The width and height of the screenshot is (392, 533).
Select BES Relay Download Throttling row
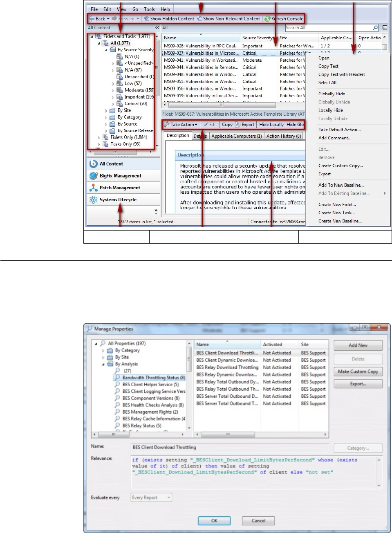(261, 367)
